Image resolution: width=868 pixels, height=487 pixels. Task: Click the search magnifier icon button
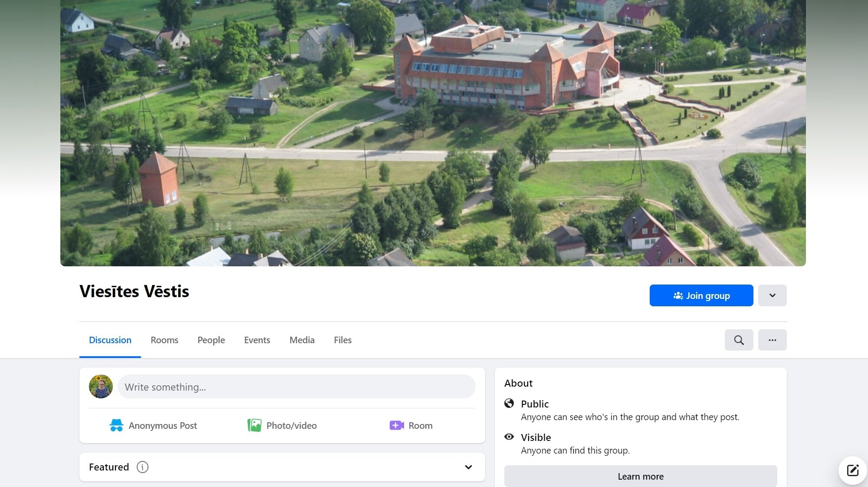[739, 340]
